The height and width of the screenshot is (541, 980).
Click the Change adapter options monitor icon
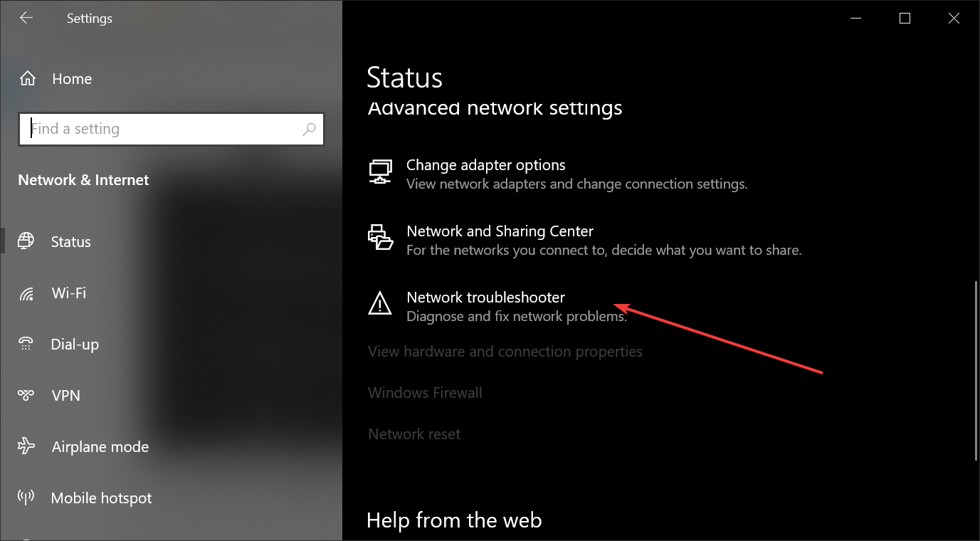pyautogui.click(x=380, y=172)
